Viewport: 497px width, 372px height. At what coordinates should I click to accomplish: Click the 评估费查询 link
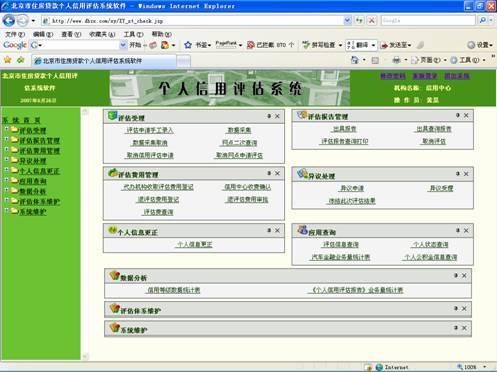tap(158, 212)
